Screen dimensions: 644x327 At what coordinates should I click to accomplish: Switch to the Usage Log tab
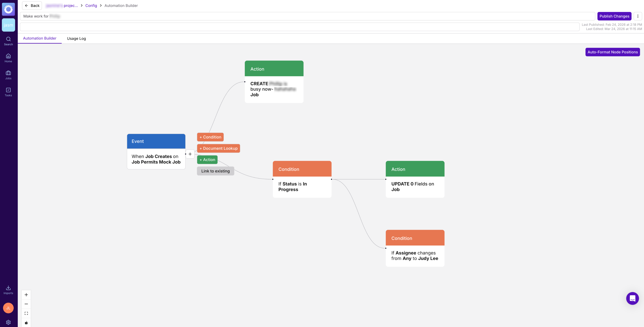point(77,39)
